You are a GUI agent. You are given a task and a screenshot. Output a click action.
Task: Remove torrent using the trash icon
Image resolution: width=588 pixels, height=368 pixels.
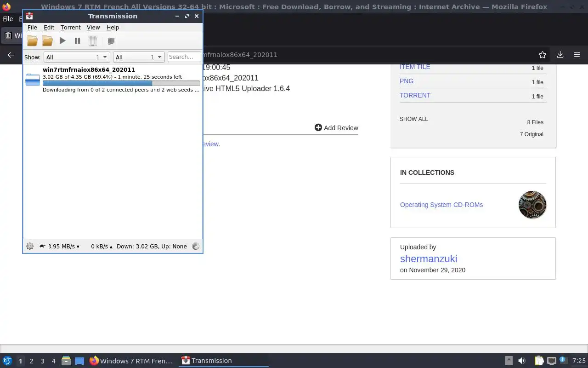pyautogui.click(x=93, y=41)
